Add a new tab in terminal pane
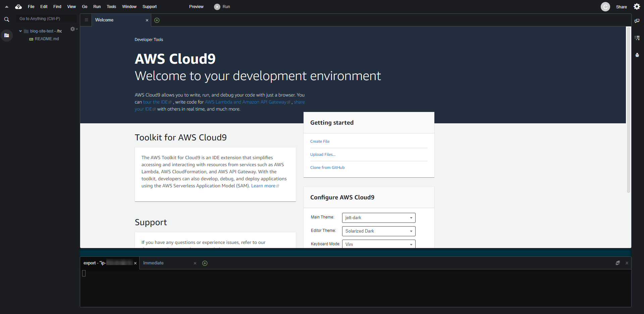 (205, 263)
